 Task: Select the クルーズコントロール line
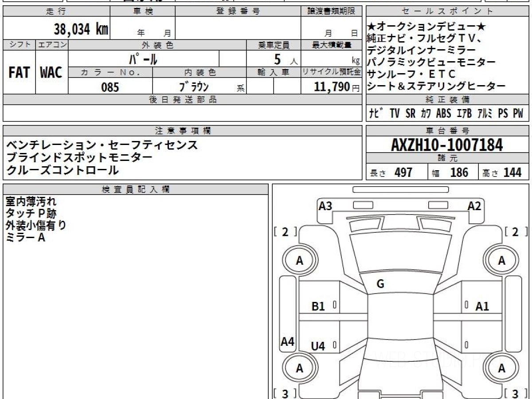[x=62, y=170]
